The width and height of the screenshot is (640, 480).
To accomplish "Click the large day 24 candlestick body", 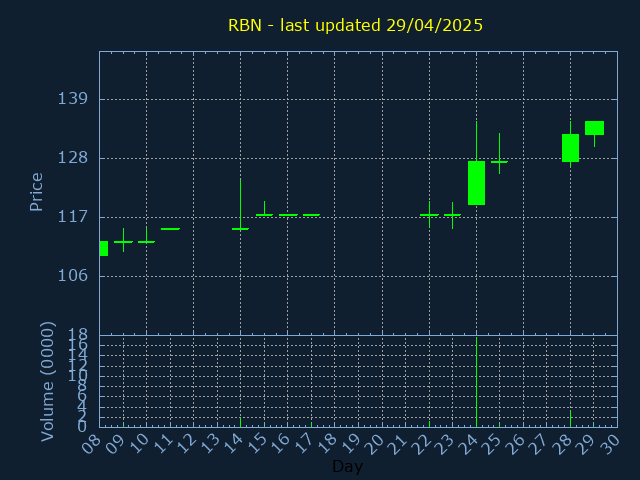I will [x=476, y=183].
